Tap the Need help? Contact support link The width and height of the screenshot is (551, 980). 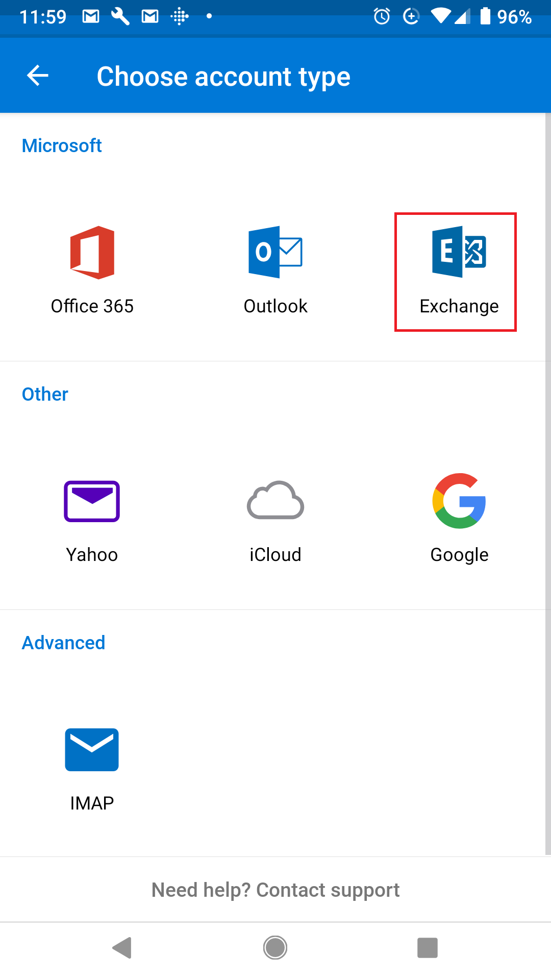coord(275,890)
